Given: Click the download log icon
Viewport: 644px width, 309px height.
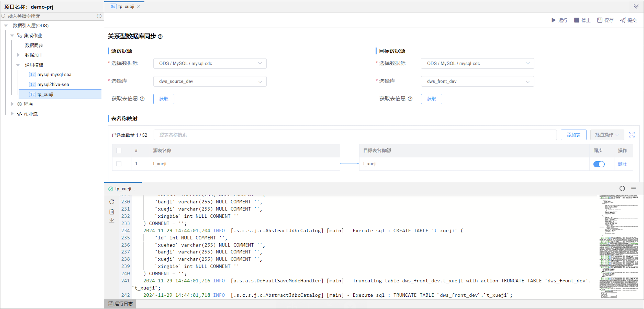Looking at the screenshot, I should tap(112, 220).
